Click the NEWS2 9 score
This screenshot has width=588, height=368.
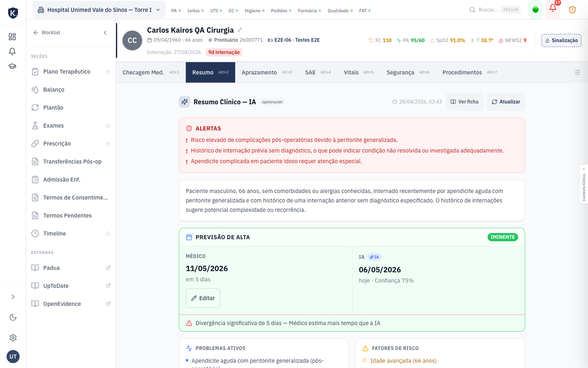coord(512,40)
